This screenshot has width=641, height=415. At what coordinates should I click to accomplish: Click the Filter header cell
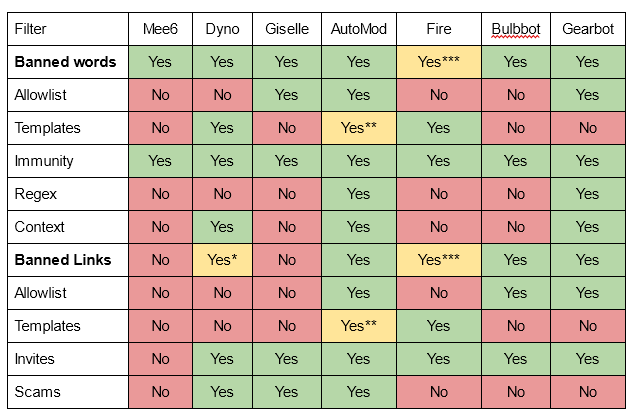[31, 29]
